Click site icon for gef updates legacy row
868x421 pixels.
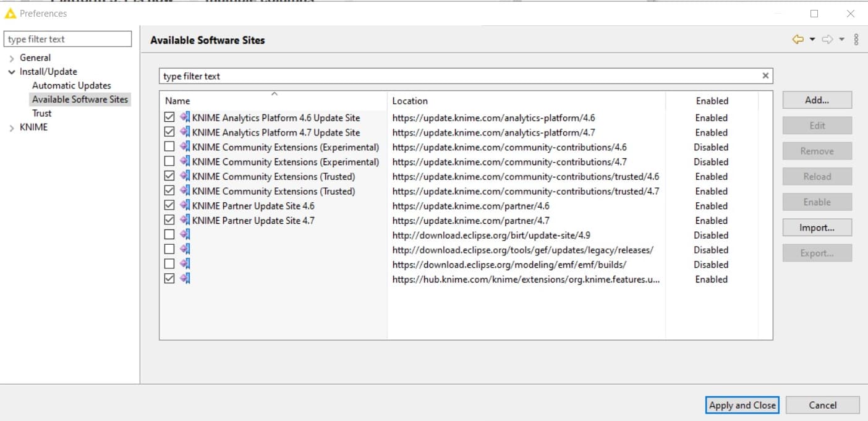pos(185,250)
